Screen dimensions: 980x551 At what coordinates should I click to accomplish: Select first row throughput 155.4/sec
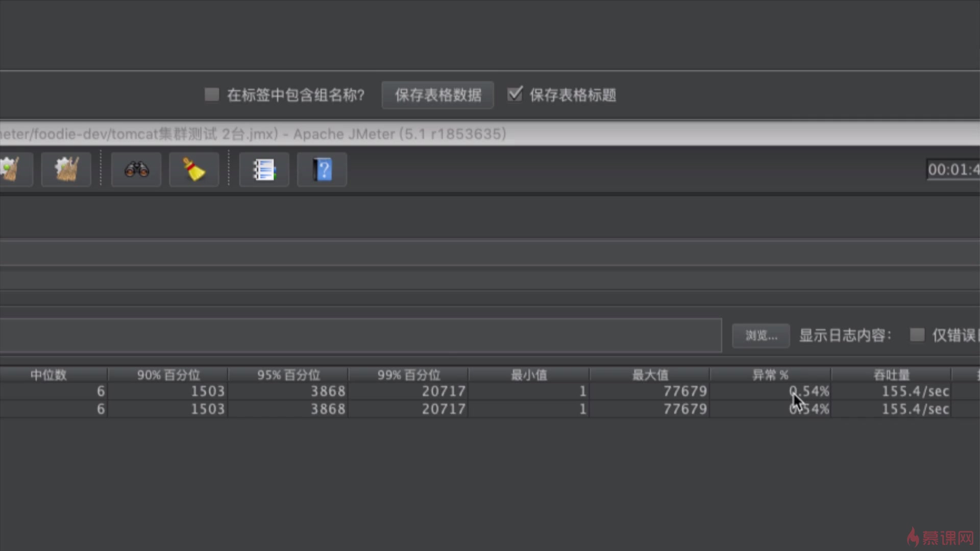916,391
